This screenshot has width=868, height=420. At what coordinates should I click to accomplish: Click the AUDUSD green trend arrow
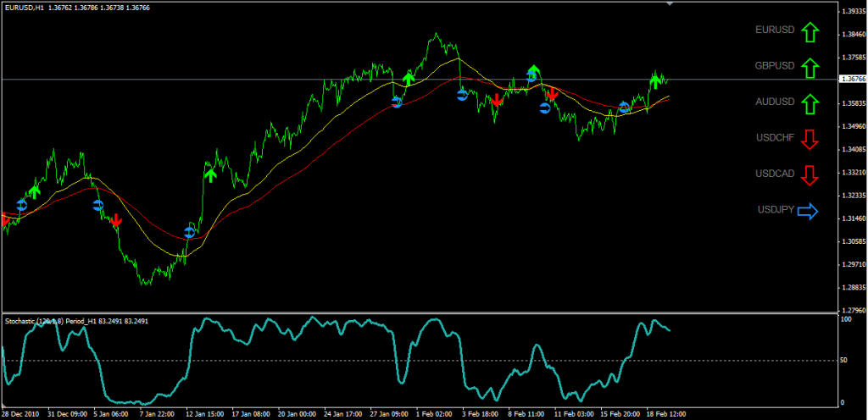point(810,104)
